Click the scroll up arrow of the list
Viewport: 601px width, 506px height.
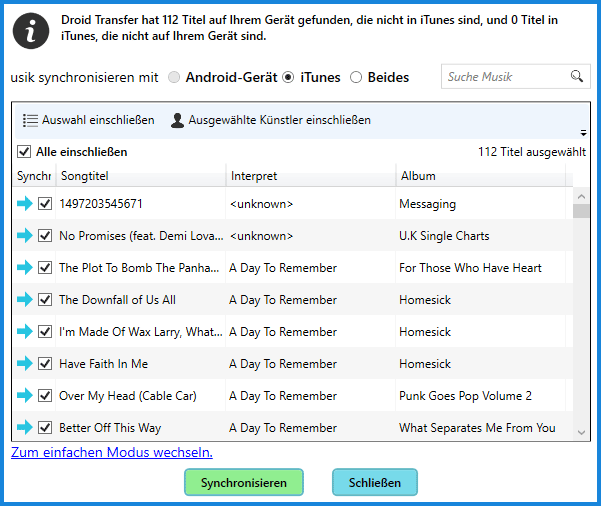point(581,197)
